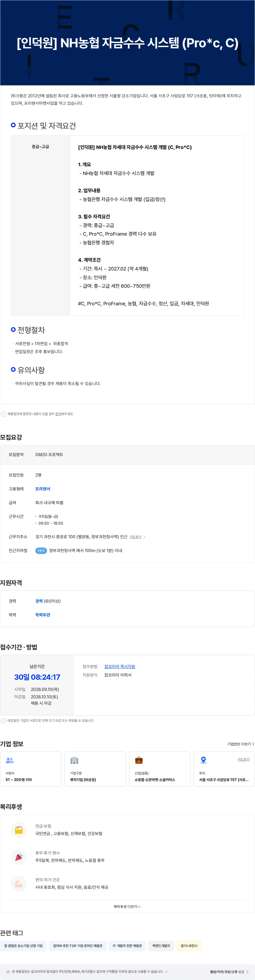Viewport: 255px width, 980px height.
Task: Click the 전형절차 heading
Action: [31, 330]
